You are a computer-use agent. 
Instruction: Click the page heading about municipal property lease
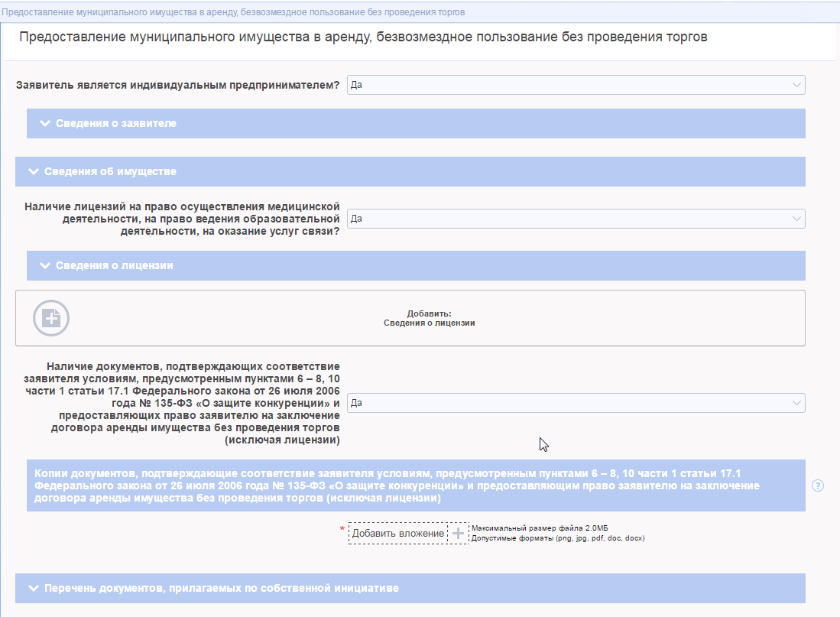pyautogui.click(x=363, y=37)
